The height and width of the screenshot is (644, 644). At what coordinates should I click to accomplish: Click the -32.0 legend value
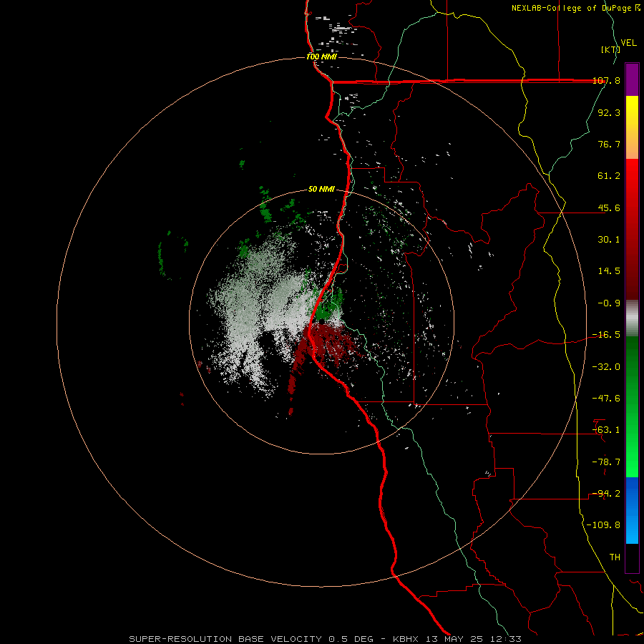pyautogui.click(x=607, y=367)
